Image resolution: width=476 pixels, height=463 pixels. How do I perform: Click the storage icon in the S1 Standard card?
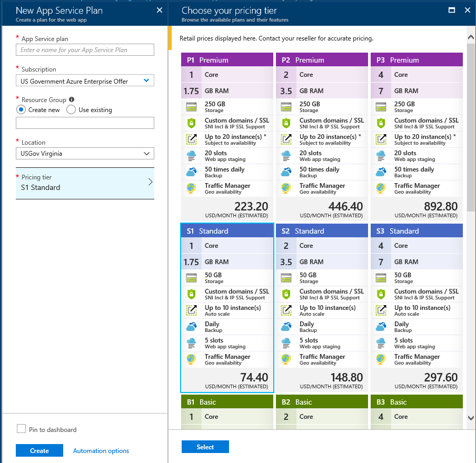[x=191, y=278]
